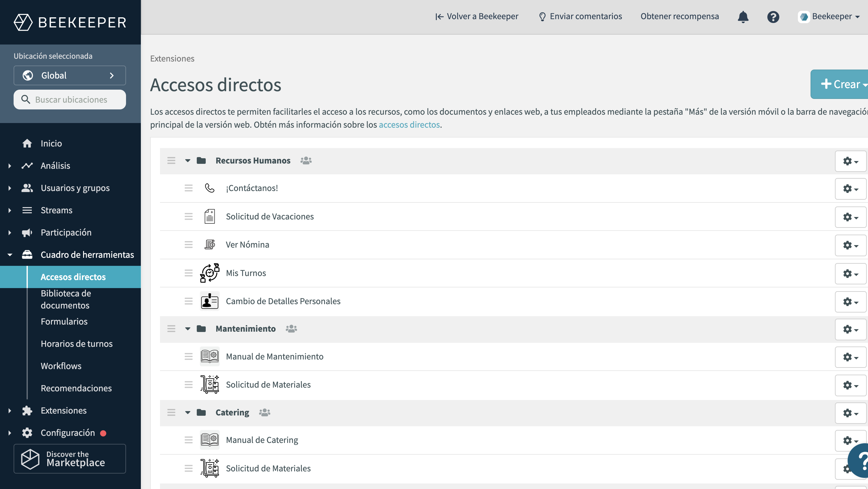This screenshot has height=489, width=868.
Task: Grab the drag handle for Solicitud de Vacaciones
Action: 188,216
